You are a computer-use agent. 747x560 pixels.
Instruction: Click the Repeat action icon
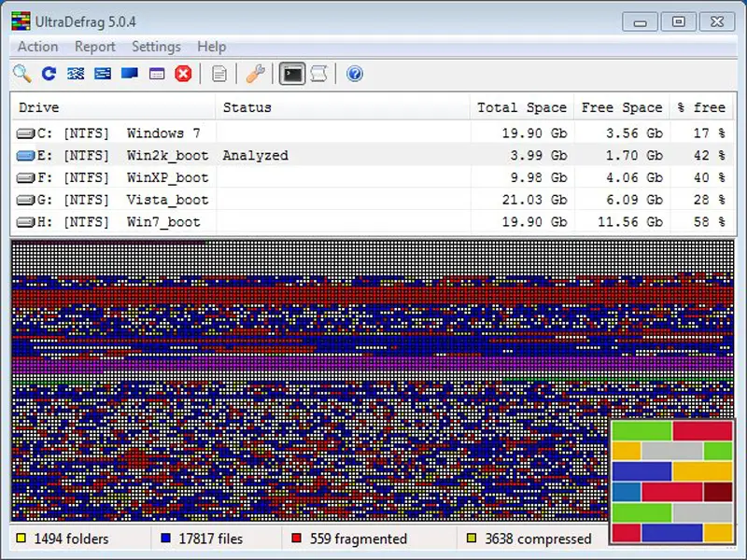tap(49, 74)
